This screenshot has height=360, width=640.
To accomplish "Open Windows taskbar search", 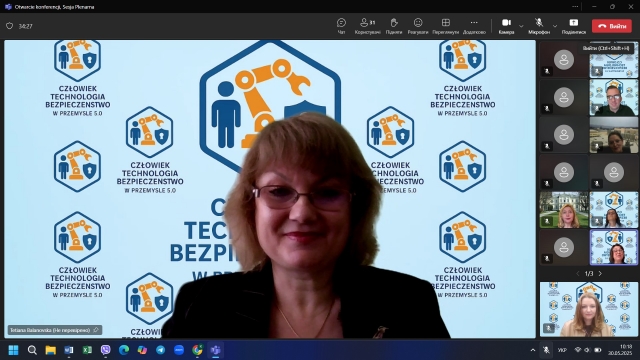I will click(32, 350).
